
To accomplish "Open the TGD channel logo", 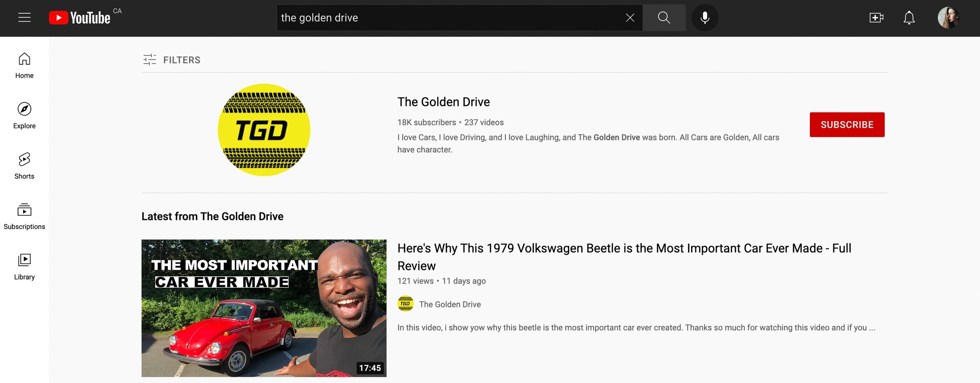I will click(x=264, y=130).
